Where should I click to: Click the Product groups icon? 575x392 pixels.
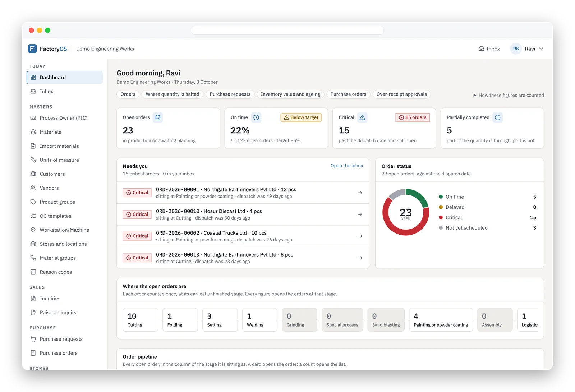(x=33, y=202)
